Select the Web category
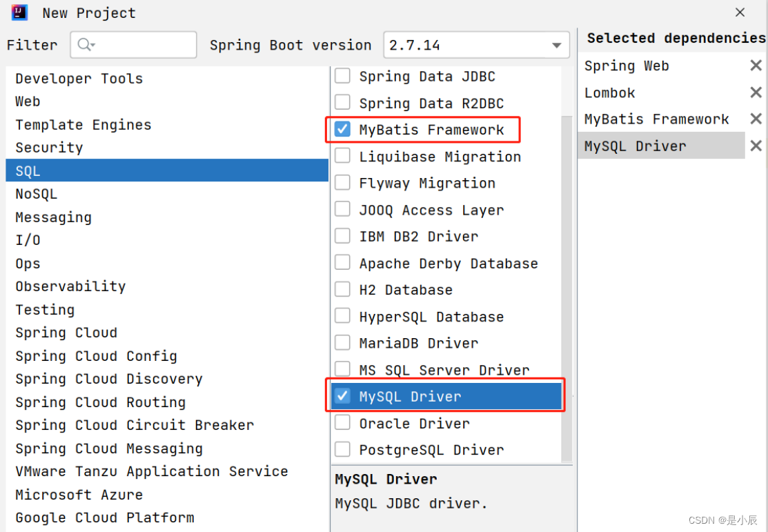768x532 pixels. (167, 101)
